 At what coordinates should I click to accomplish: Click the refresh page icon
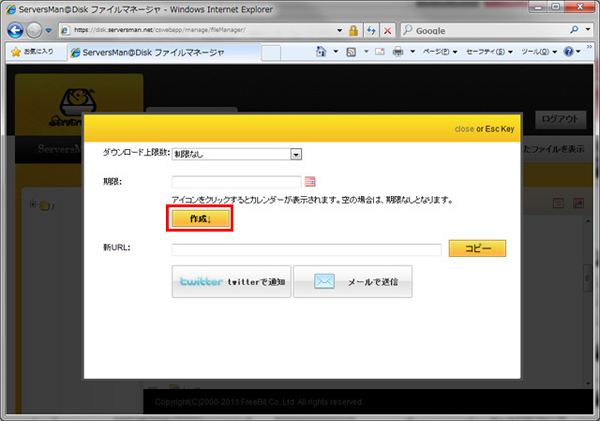(371, 30)
